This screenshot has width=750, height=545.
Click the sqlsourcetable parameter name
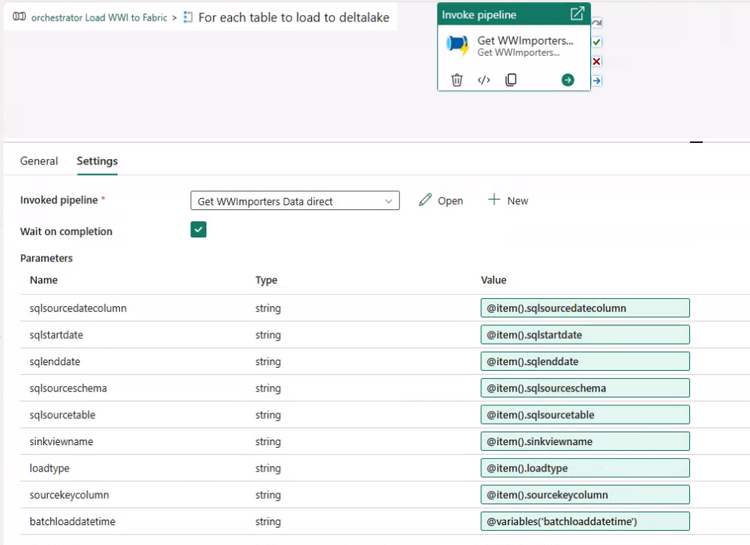click(x=62, y=415)
